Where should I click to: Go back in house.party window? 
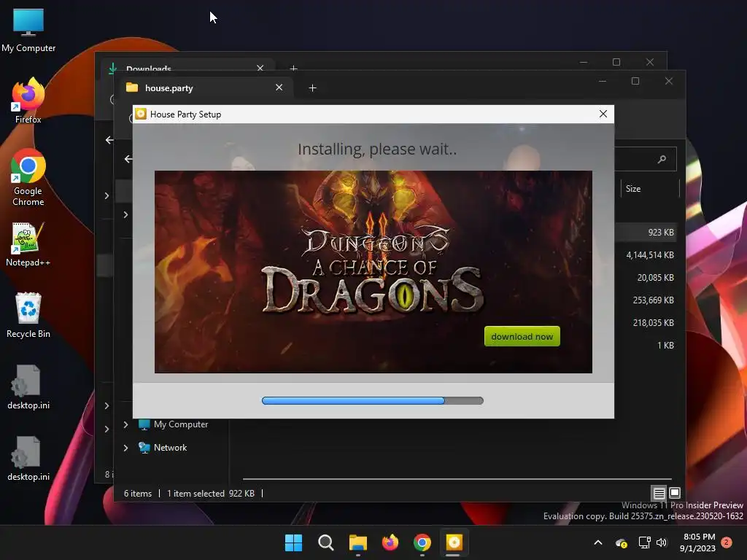point(128,159)
